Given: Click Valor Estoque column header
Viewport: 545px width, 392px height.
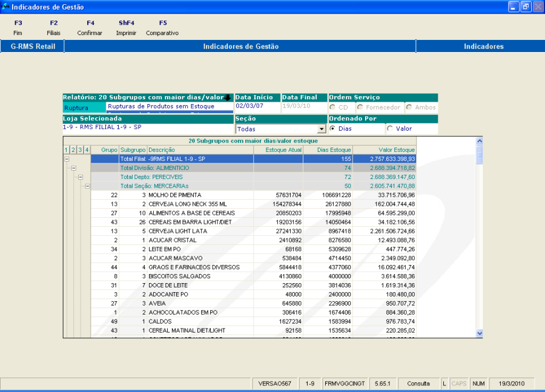Looking at the screenshot, I should 385,150.
